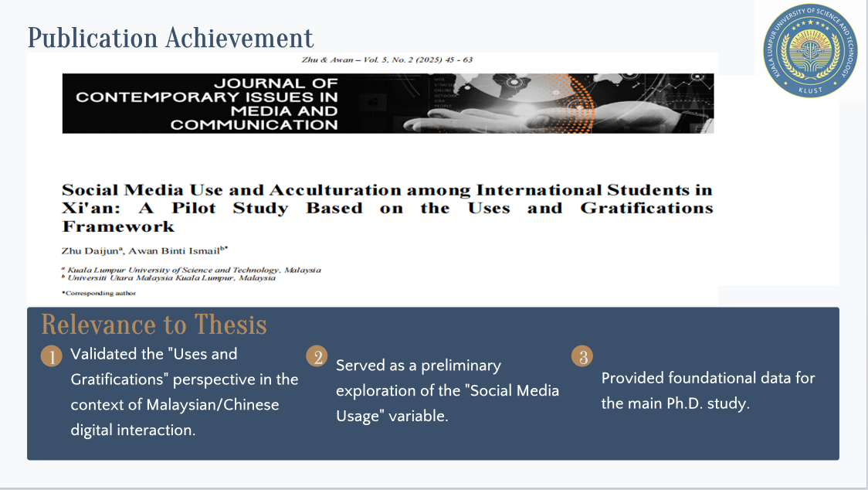Select the number 1 circle badge

coord(50,356)
